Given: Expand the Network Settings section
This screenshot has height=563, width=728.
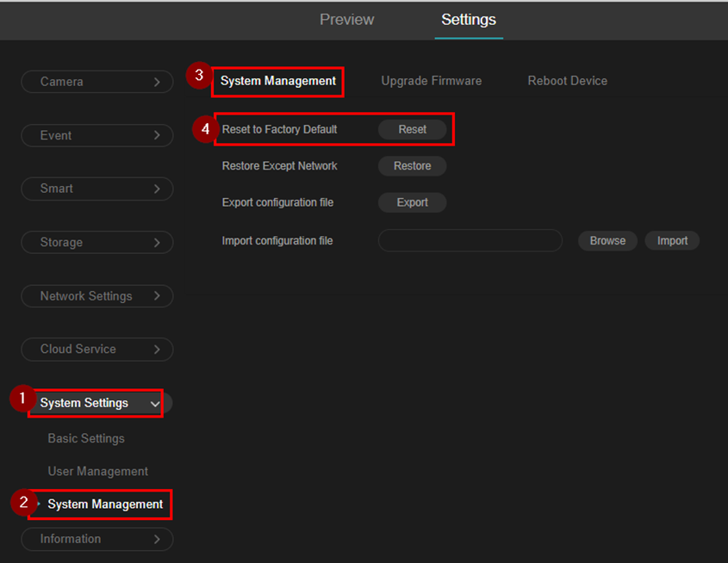Looking at the screenshot, I should click(x=96, y=296).
